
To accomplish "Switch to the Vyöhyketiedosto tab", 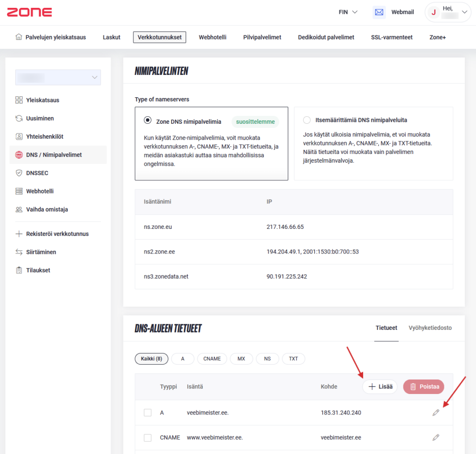I will pyautogui.click(x=430, y=328).
